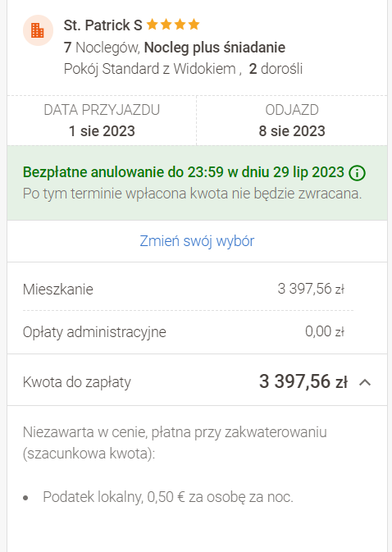Select the departure date 8 sie 2023

(292, 131)
